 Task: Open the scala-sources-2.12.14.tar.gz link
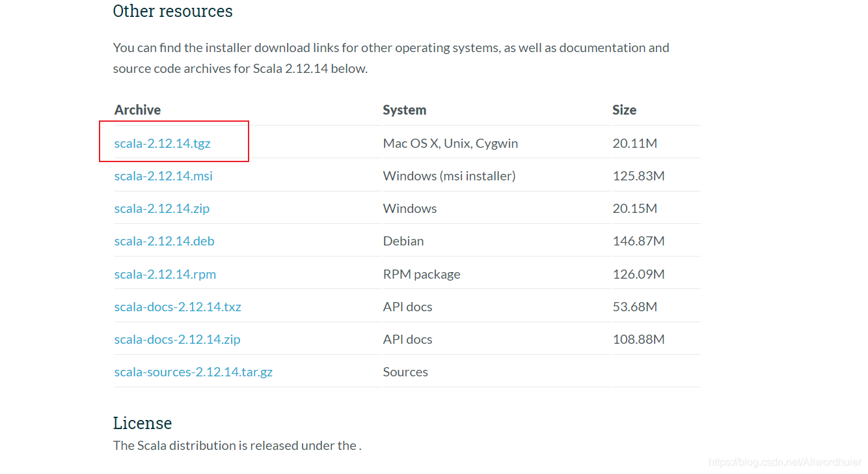193,372
